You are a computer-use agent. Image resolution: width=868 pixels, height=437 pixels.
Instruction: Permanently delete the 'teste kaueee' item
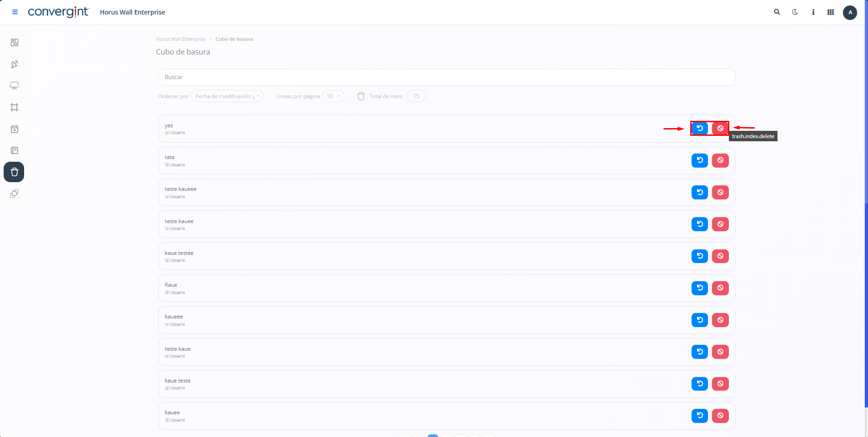[x=720, y=193]
